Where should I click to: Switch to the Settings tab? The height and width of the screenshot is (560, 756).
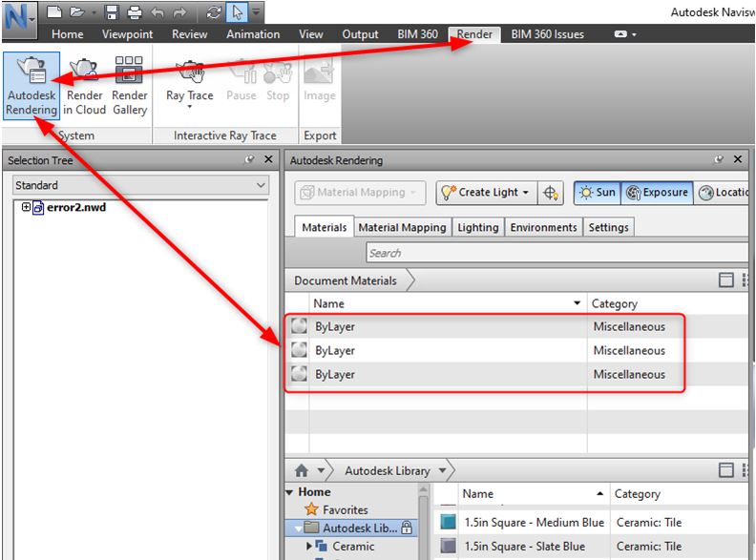click(608, 227)
